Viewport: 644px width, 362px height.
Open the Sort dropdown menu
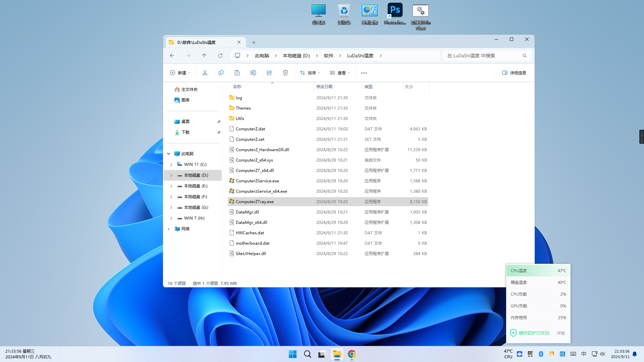point(310,73)
